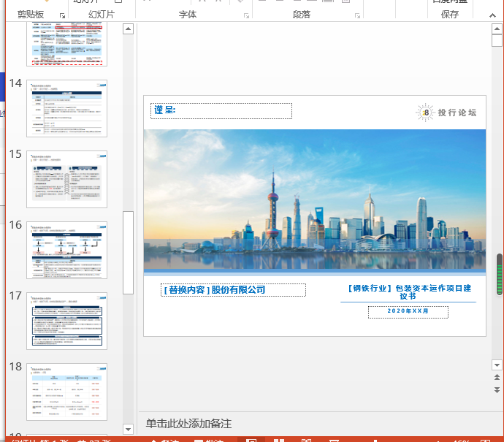504x442 pixels.
Task: Click slide number 18 label
Action: click(x=15, y=367)
